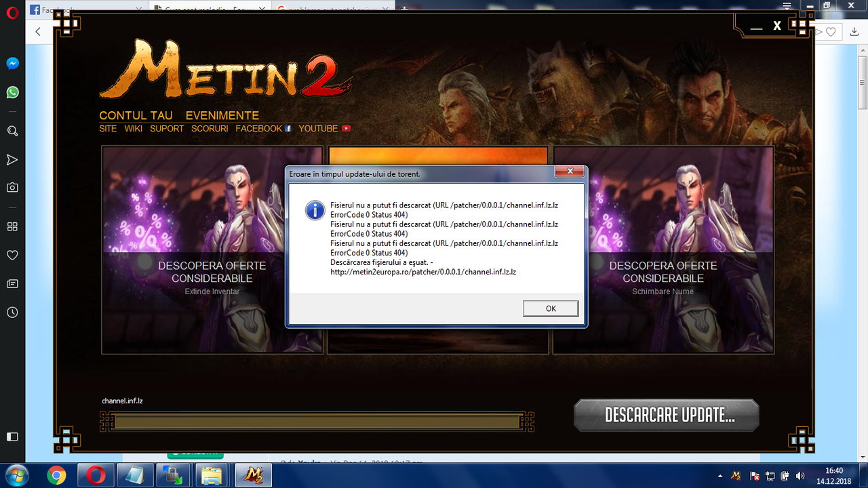868x488 pixels.
Task: Open the Schimbare Nume offer banner
Action: coord(663,250)
